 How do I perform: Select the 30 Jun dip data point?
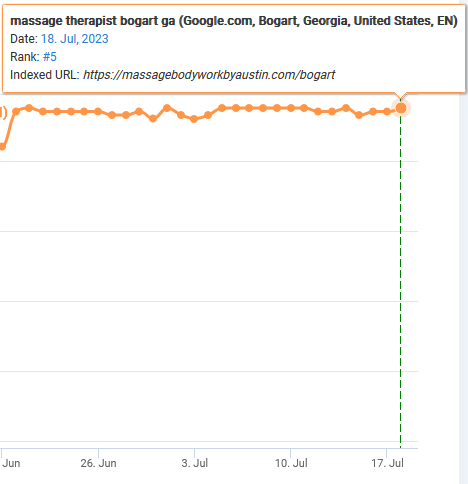[x=153, y=118]
